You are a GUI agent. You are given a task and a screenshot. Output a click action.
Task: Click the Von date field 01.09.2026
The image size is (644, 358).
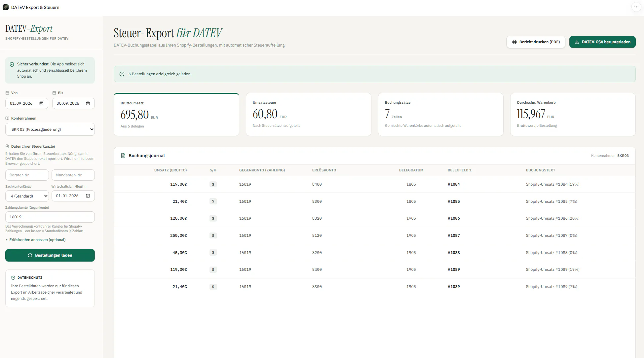tap(27, 103)
